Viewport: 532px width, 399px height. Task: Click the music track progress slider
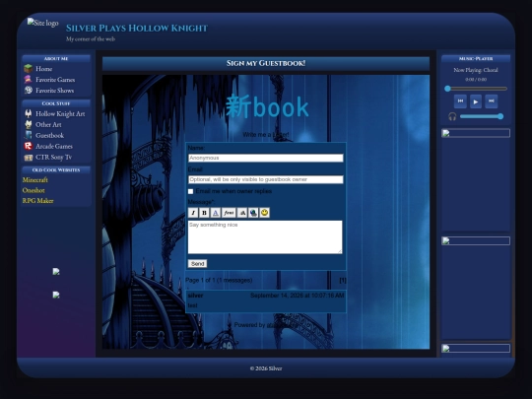[x=476, y=89]
